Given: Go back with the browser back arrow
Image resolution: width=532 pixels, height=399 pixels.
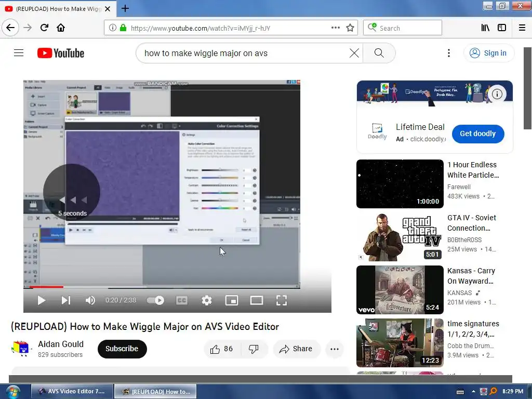Looking at the screenshot, I should 10,28.
